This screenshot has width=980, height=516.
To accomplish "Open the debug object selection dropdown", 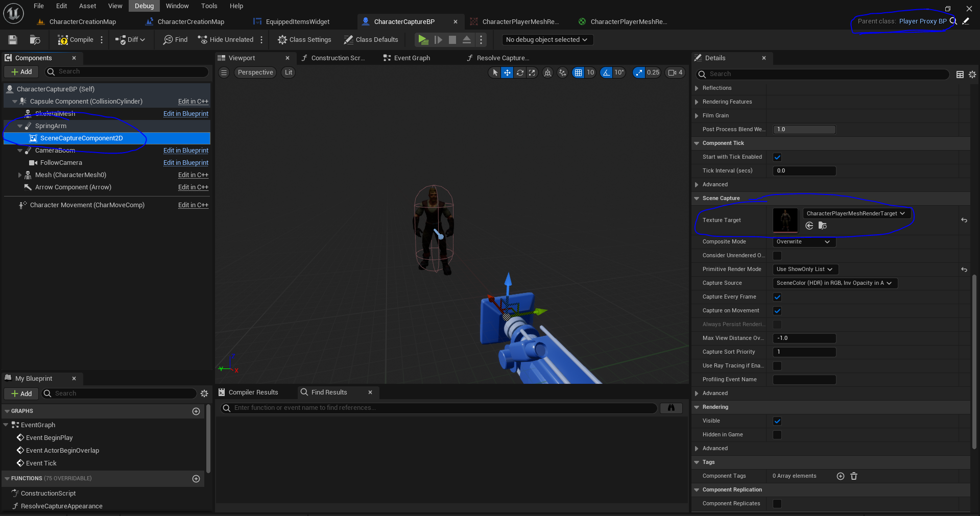I will click(547, 40).
